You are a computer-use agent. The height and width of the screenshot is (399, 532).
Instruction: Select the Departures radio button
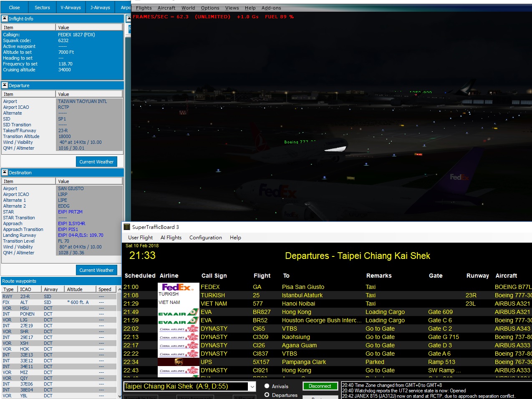267,395
